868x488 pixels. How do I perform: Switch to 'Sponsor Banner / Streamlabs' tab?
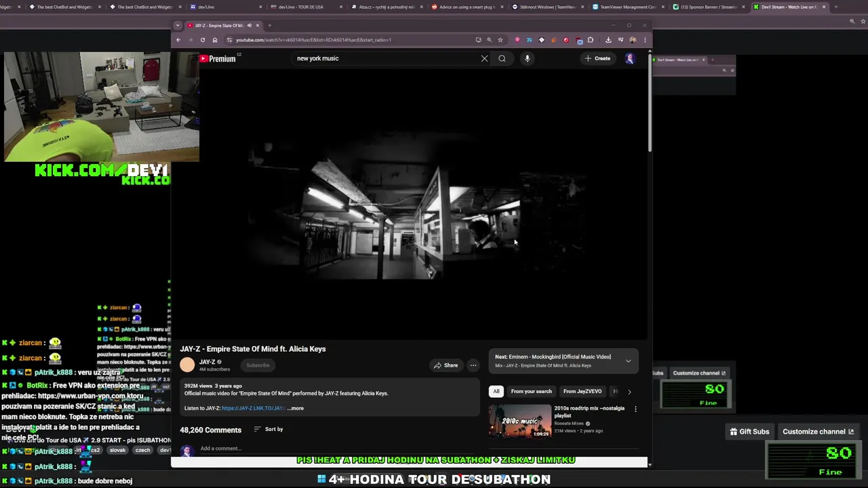(709, 7)
